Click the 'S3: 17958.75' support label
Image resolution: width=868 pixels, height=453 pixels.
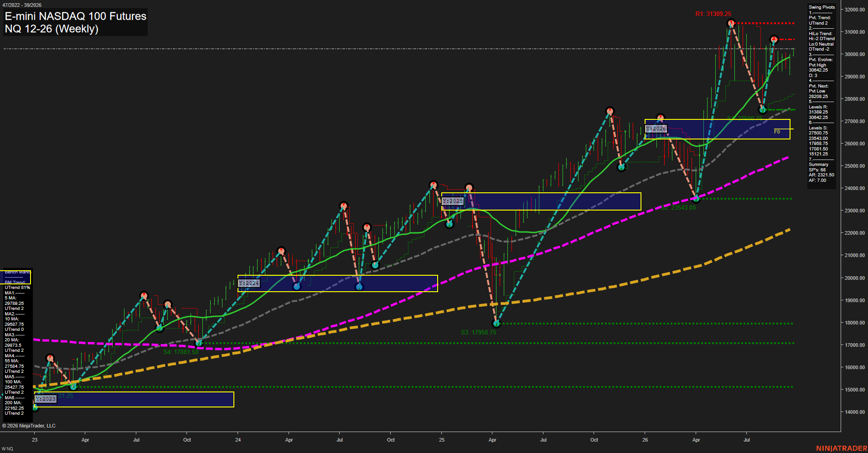click(478, 332)
